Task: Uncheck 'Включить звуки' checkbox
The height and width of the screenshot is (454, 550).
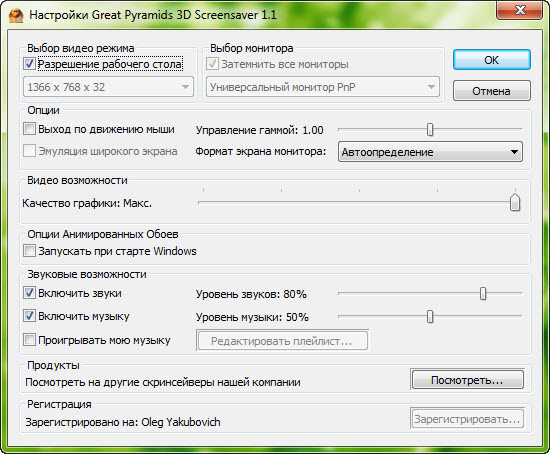Action: click(29, 293)
